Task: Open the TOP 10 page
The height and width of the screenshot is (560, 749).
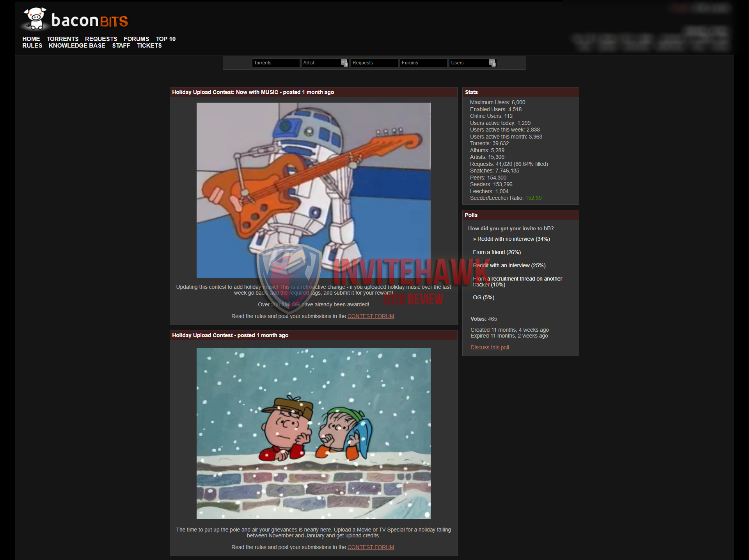Action: point(166,39)
